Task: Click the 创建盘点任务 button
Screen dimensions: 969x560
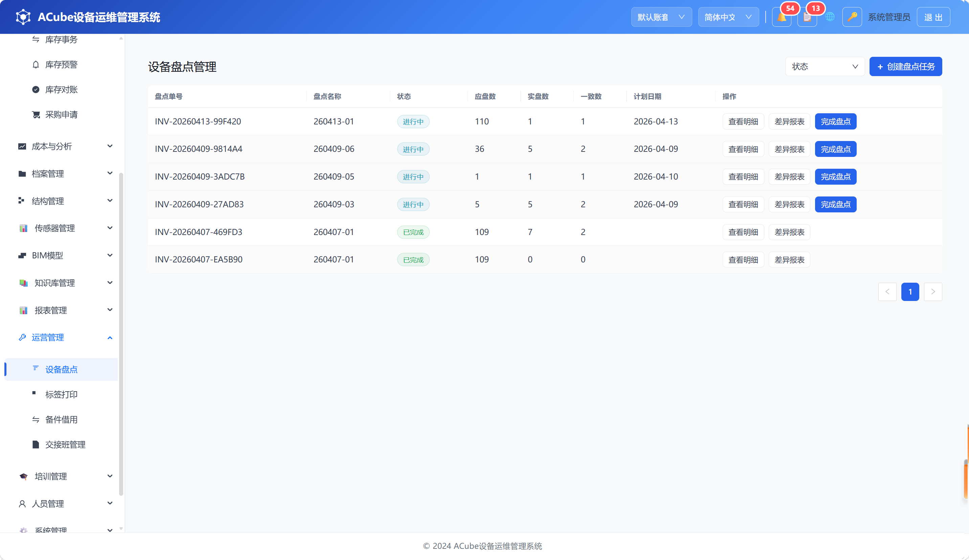Action: coord(905,67)
